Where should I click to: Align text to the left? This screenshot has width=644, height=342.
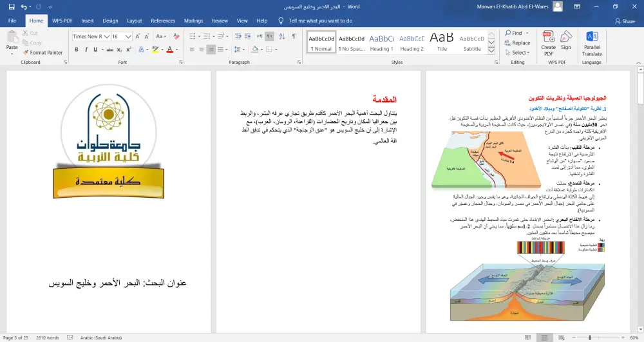[192, 50]
